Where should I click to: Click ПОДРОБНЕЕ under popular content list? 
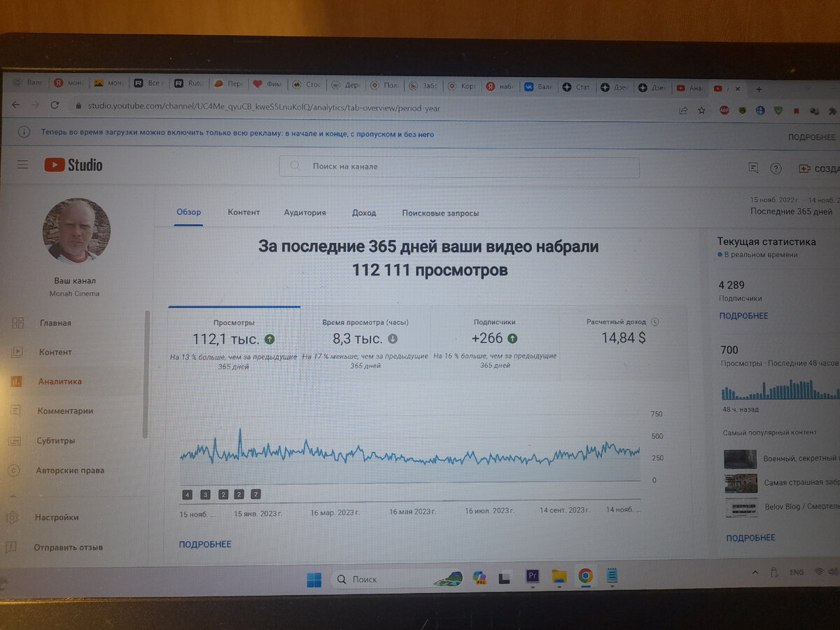click(x=750, y=538)
